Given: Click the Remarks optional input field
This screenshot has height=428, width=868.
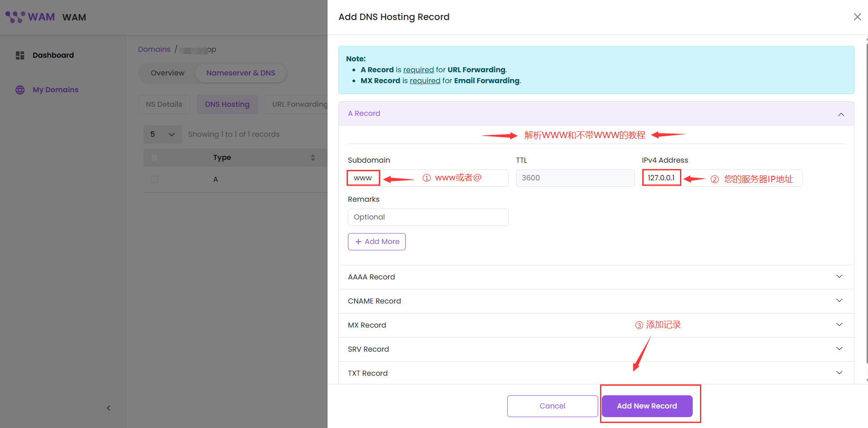Looking at the screenshot, I should point(428,217).
